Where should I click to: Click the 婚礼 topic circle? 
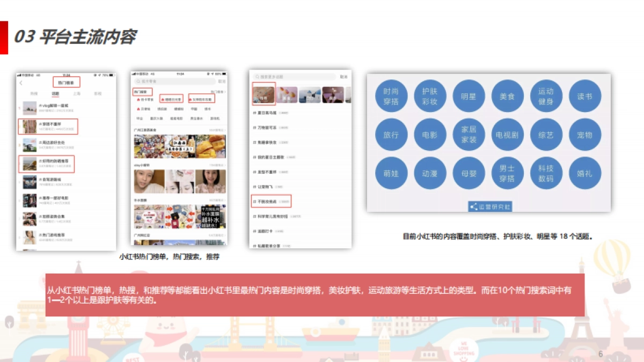pyautogui.click(x=585, y=173)
